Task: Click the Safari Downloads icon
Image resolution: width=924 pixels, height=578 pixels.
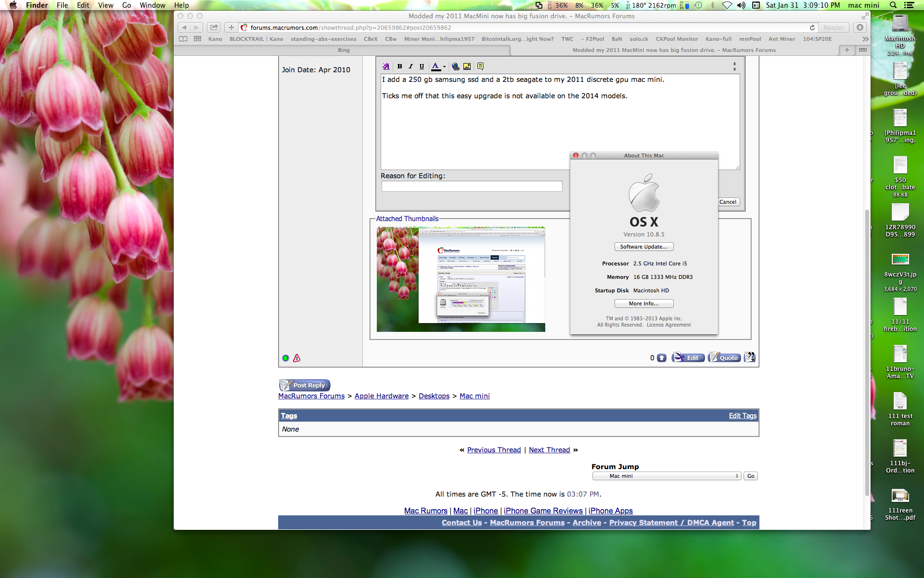Action: (x=860, y=27)
